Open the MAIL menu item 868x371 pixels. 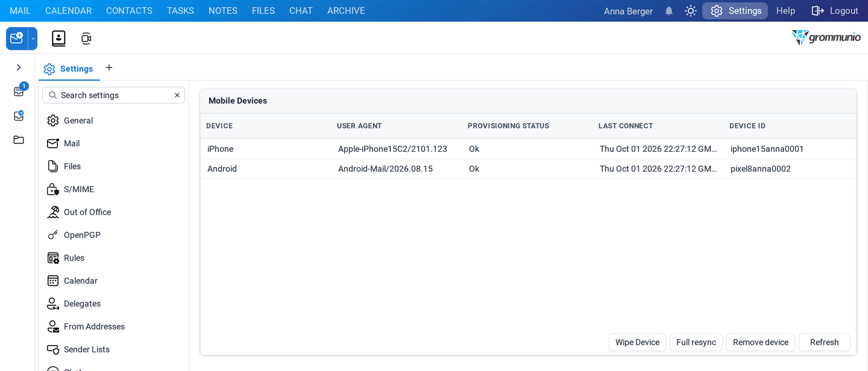(x=20, y=11)
